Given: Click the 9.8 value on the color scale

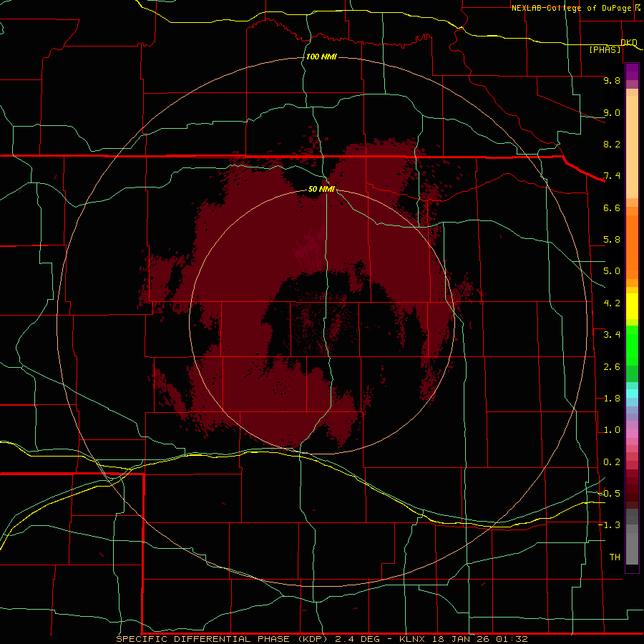Looking at the screenshot, I should coord(612,80).
